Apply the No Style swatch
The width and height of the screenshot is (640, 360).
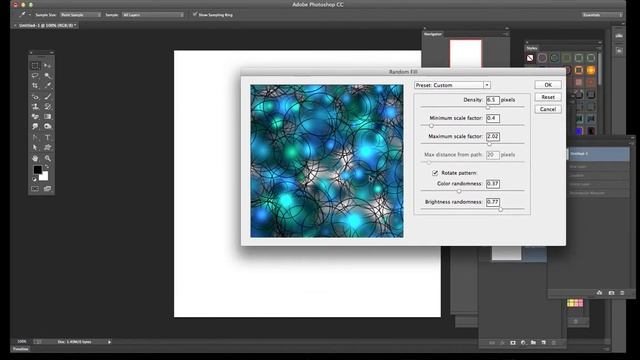[530, 58]
